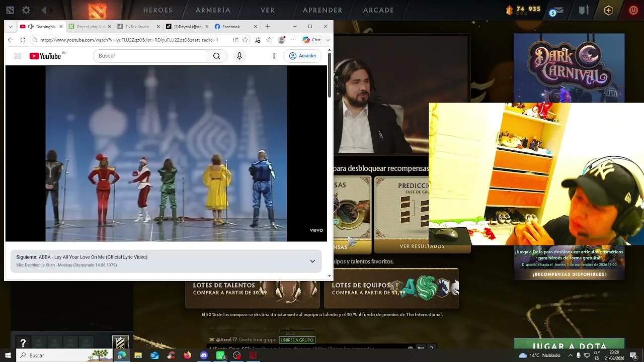This screenshot has height=362, width=644.
Task: Switch to the (3)Deycol TikTok tab
Action: point(187,27)
